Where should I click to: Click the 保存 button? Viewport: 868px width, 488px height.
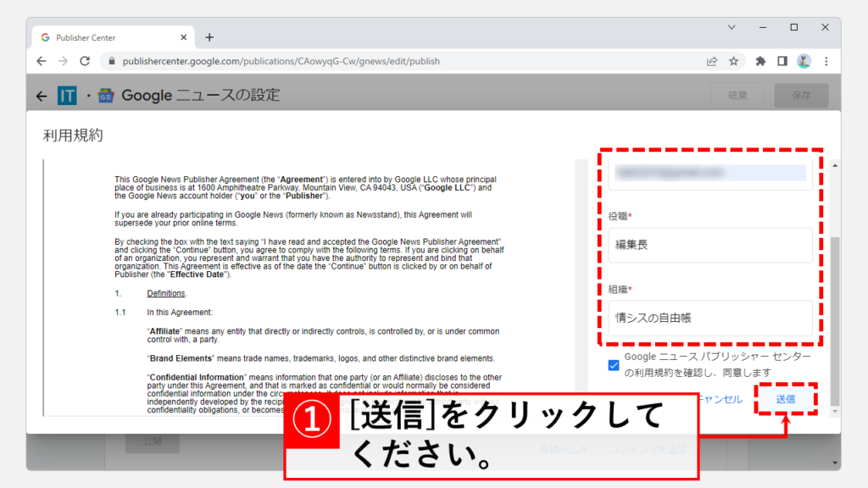801,95
